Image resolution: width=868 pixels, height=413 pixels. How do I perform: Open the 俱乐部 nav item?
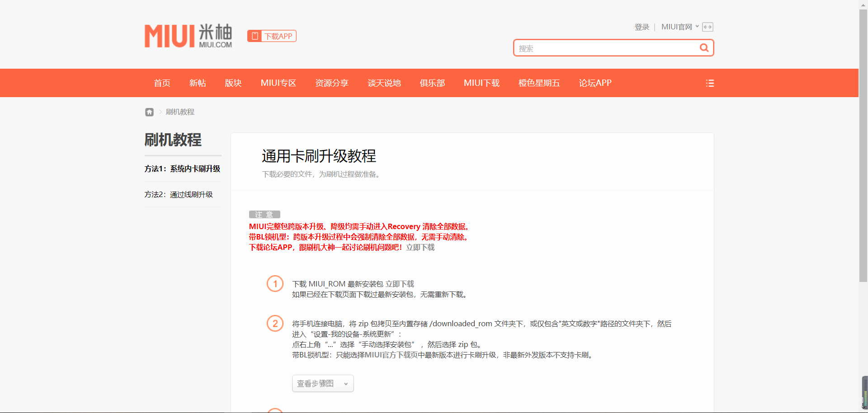tap(432, 83)
